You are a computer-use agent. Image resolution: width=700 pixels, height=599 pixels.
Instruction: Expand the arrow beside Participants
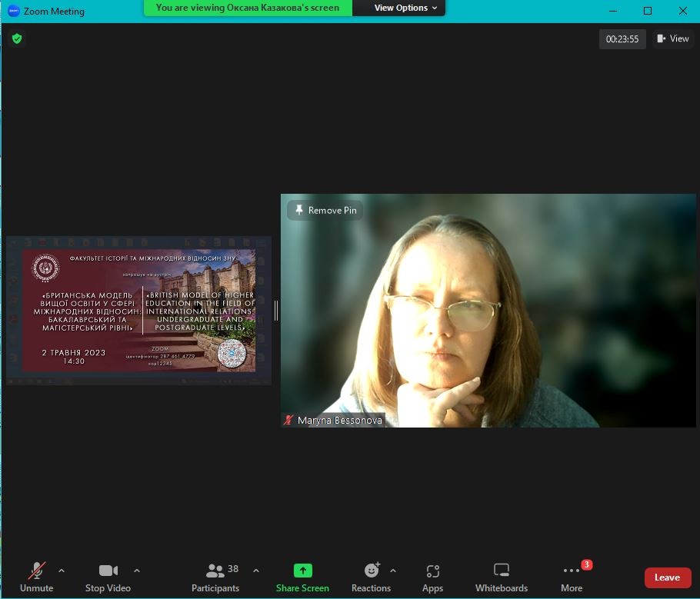(x=256, y=571)
